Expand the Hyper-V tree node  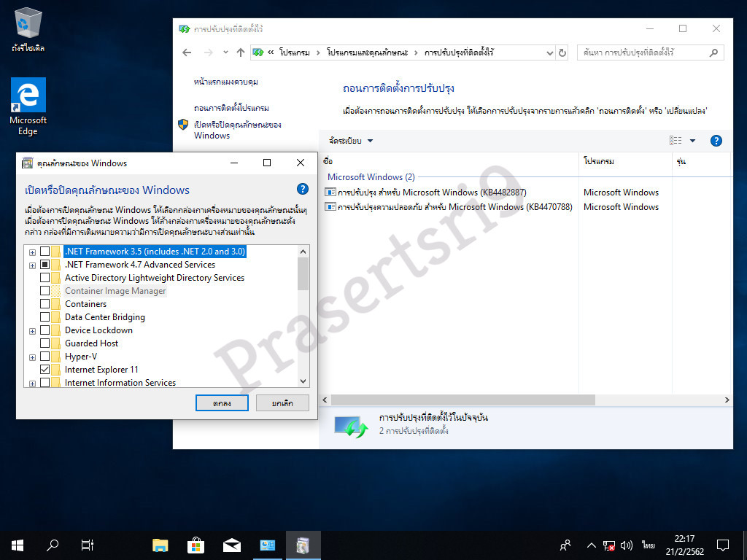click(32, 357)
